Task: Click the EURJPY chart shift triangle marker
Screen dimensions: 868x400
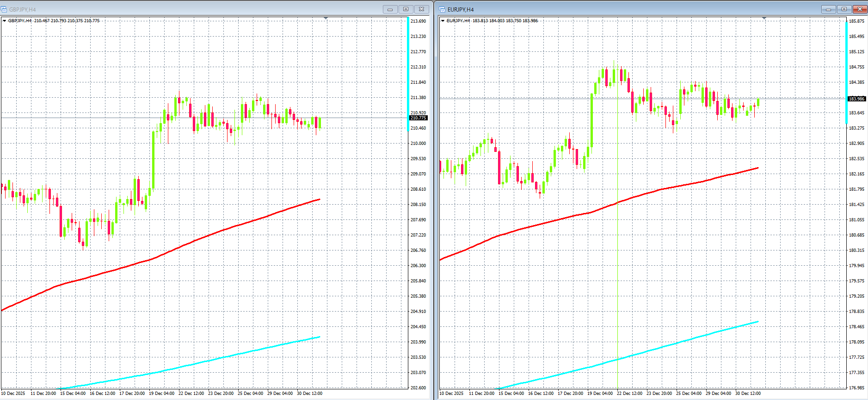Action: point(764,18)
